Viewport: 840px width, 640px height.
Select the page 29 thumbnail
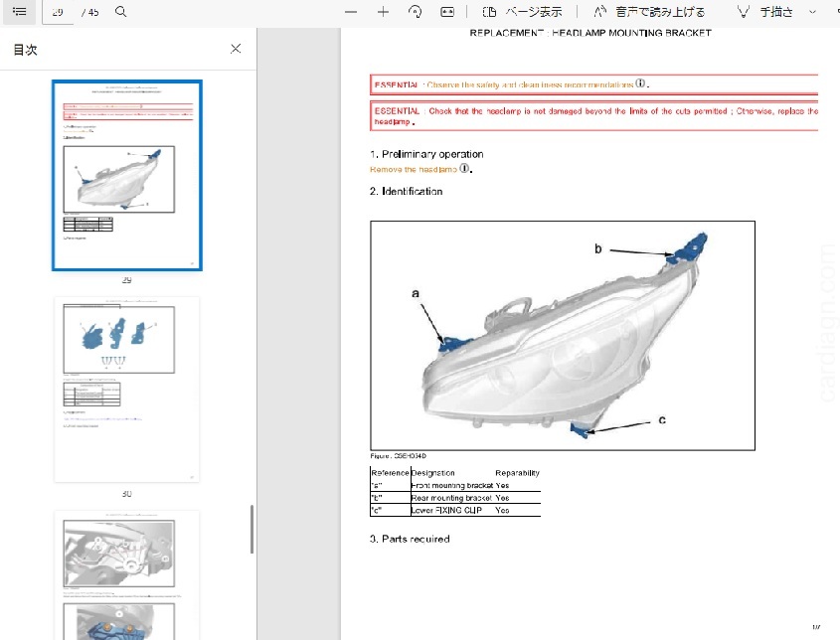(127, 175)
